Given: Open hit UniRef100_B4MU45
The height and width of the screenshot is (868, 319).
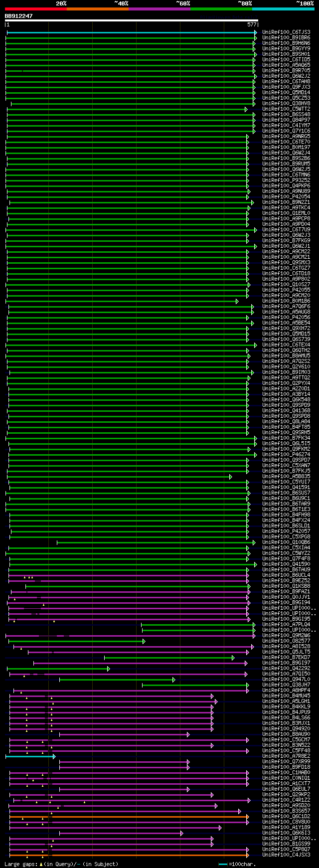Looking at the screenshot, I should tap(286, 696).
